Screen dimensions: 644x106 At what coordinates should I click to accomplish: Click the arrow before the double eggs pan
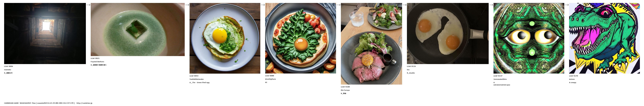pyautogui.click(x=404, y=5)
